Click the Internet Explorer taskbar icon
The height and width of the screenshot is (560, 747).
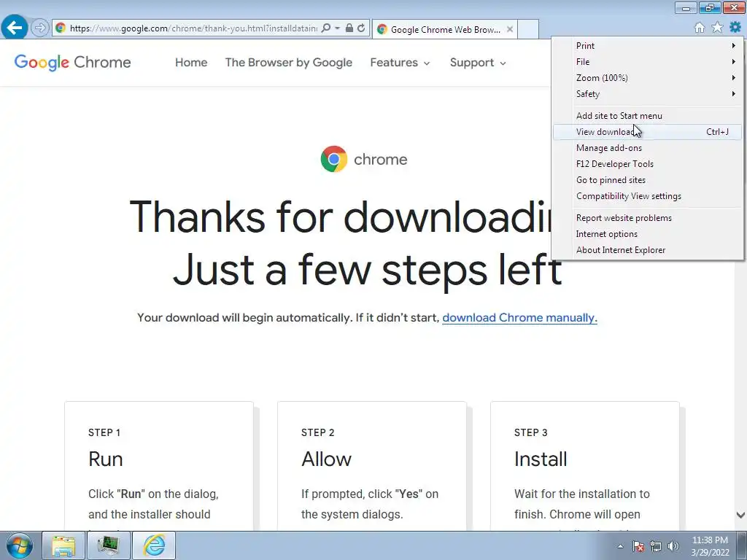coord(153,545)
